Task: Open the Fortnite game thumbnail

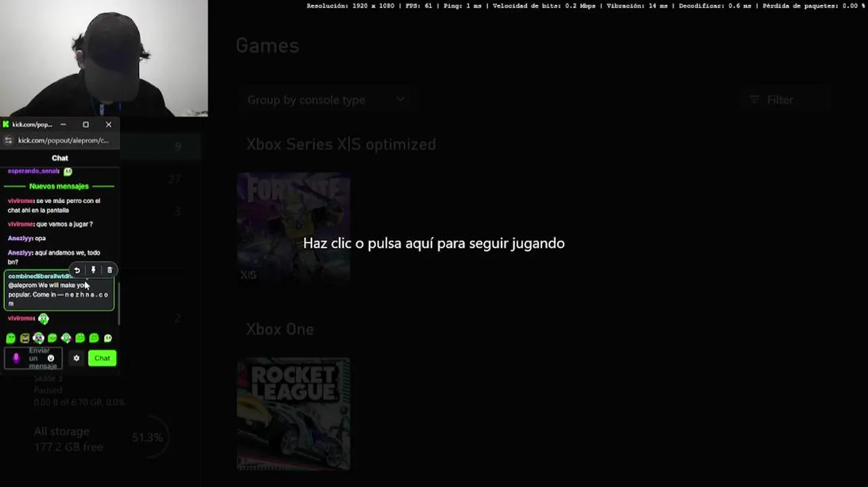Action: pyautogui.click(x=293, y=228)
